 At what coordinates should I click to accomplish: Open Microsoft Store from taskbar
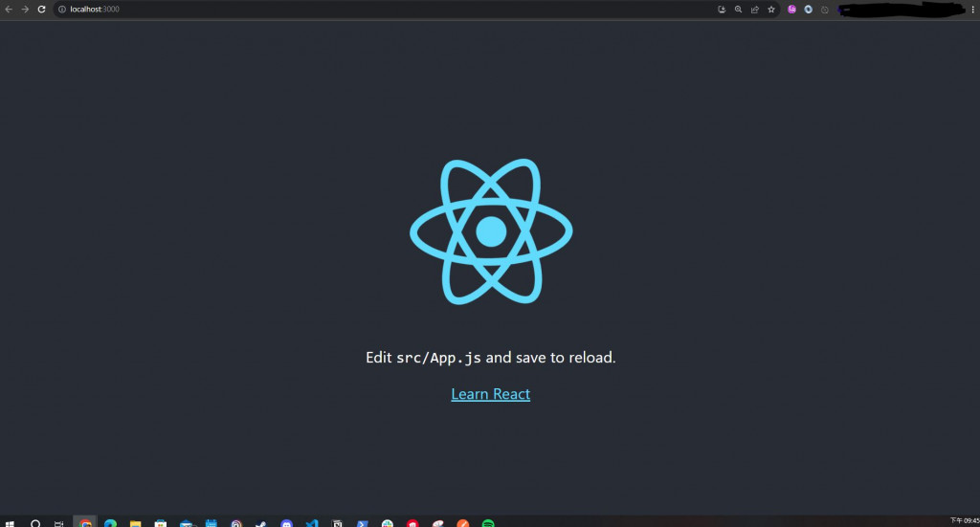[161, 523]
